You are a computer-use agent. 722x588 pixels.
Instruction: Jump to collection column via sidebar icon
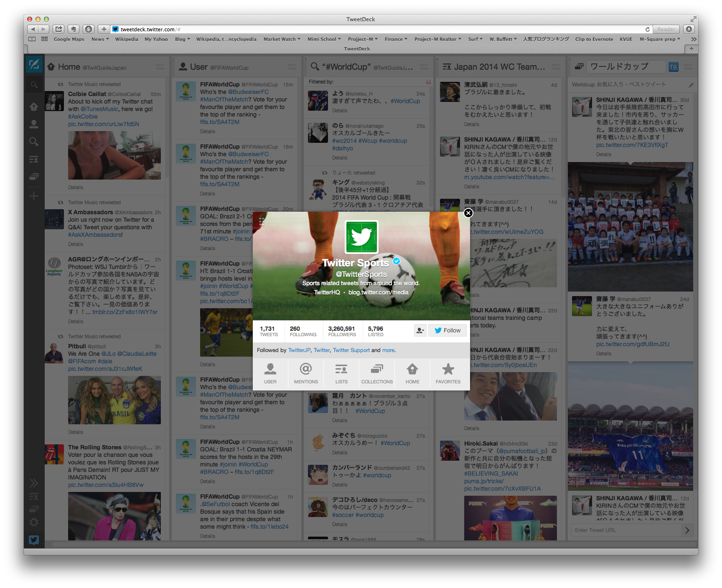pos(34,177)
